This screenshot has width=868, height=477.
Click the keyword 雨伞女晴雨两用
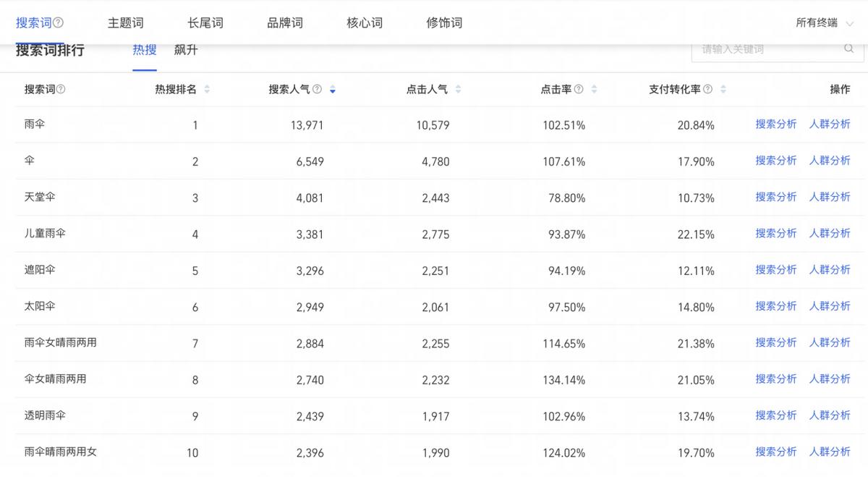coord(60,342)
